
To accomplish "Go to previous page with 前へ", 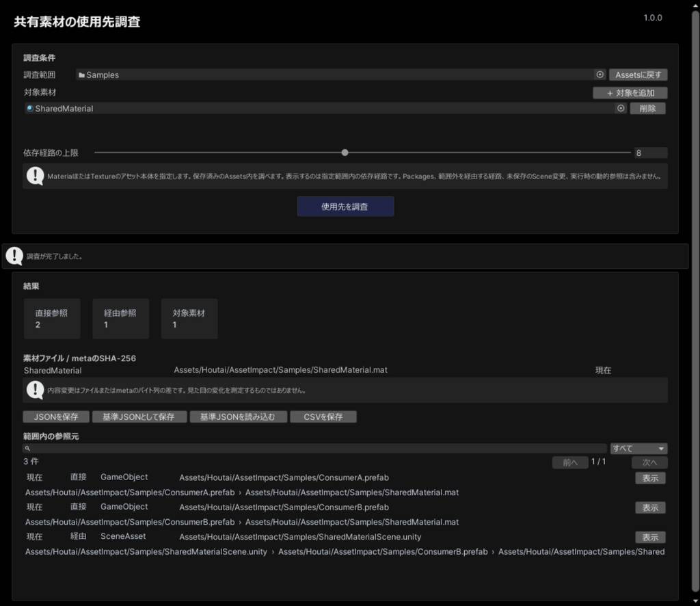I will pos(570,462).
